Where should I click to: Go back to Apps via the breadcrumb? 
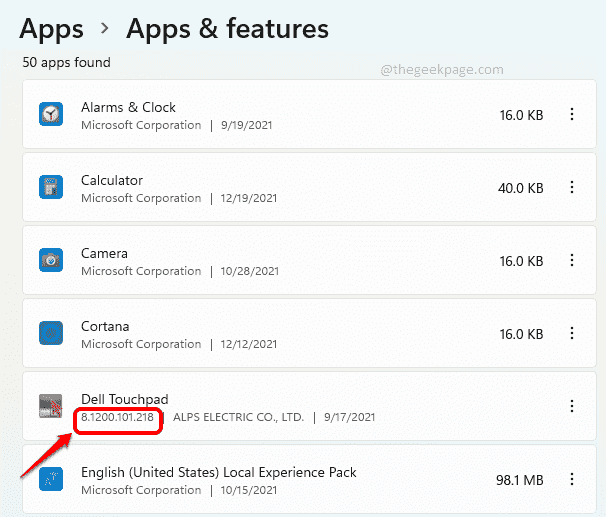pyautogui.click(x=51, y=29)
